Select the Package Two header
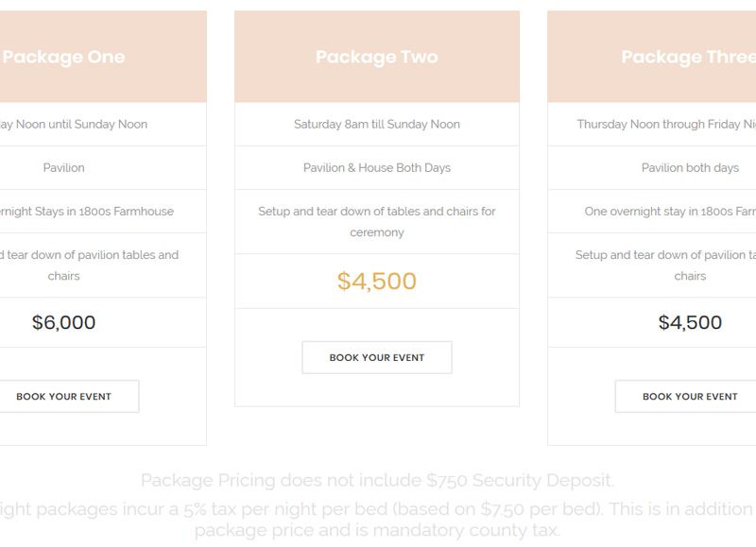Viewport: 756px width, 547px height. coord(377,57)
